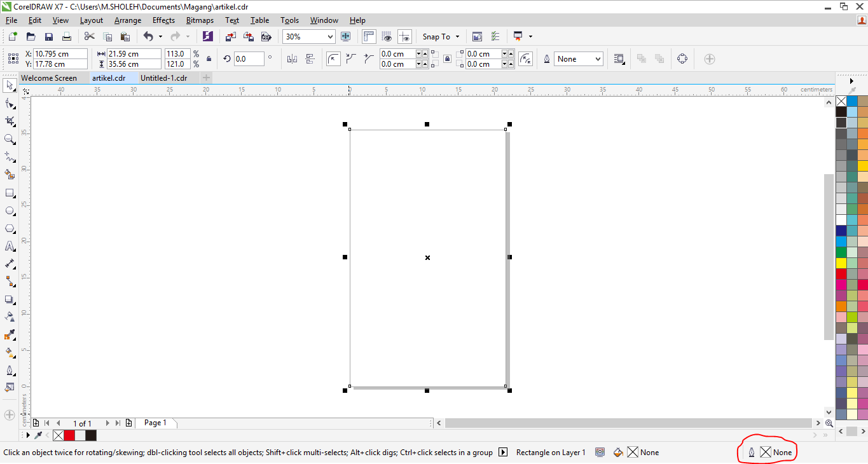Image resolution: width=868 pixels, height=464 pixels.
Task: Save the current document
Action: coord(48,36)
